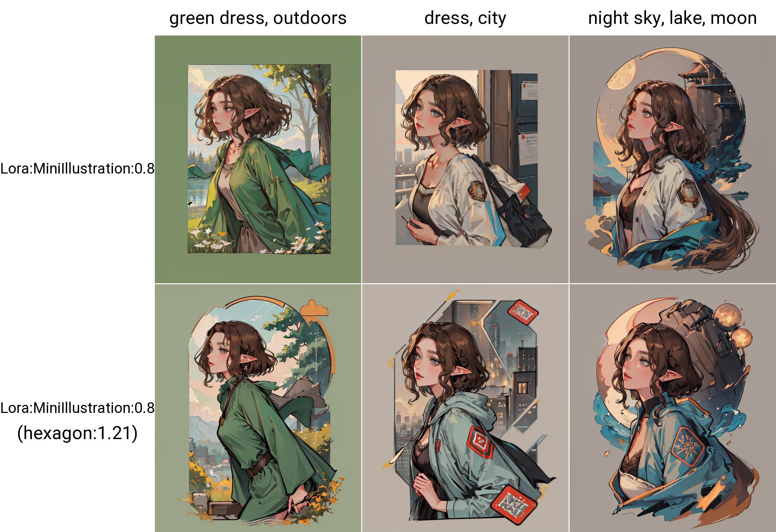This screenshot has width=776, height=532.
Task: Click the 'dress, city' column header
Action: click(x=465, y=18)
